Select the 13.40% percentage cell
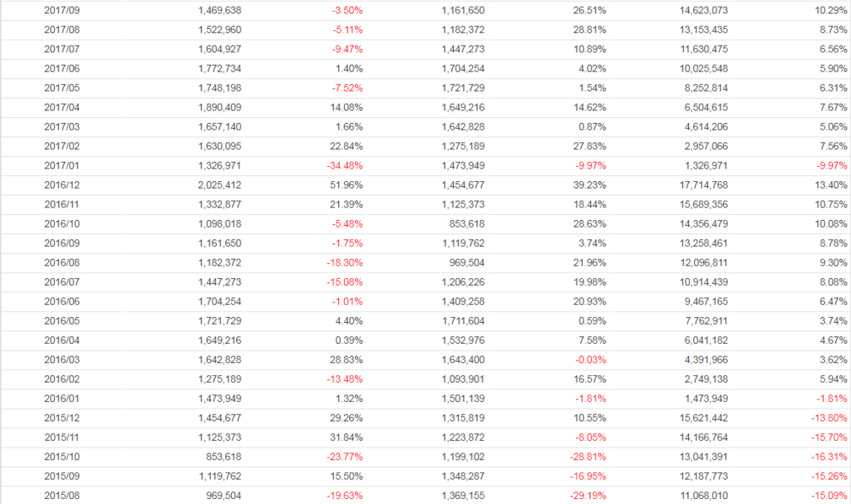The height and width of the screenshot is (504, 851). [x=832, y=185]
